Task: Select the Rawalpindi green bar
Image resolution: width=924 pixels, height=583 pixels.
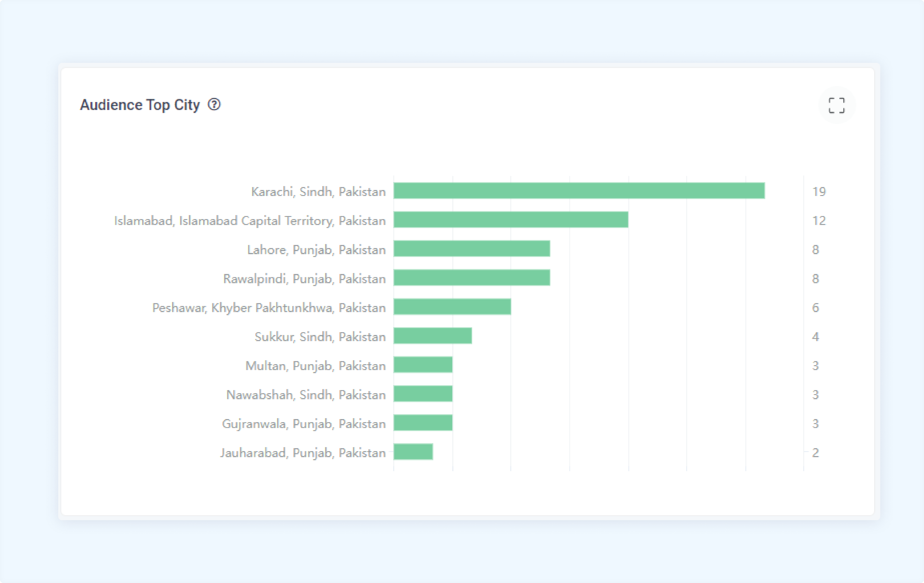Action: point(472,278)
